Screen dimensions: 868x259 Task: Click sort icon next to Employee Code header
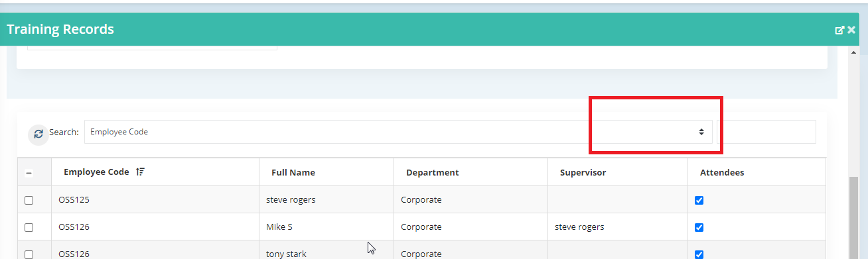click(x=140, y=172)
